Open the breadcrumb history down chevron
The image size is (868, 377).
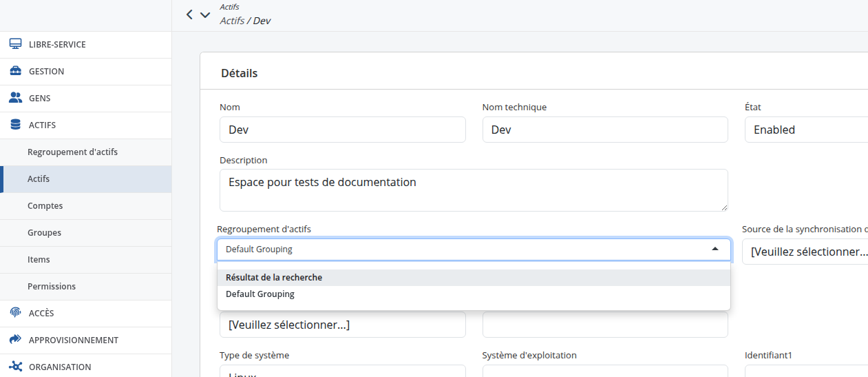click(x=205, y=14)
